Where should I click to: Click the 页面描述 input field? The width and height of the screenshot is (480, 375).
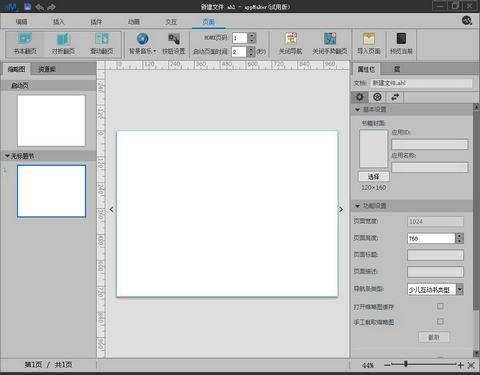[435, 272]
